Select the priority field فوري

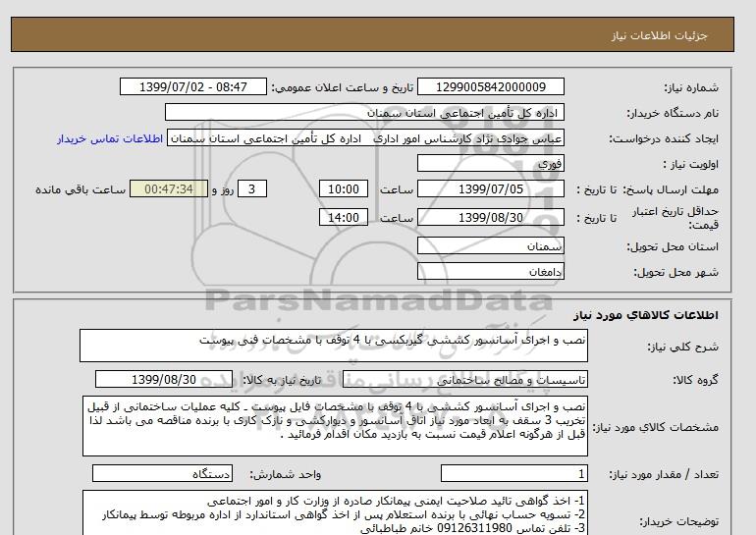point(490,163)
